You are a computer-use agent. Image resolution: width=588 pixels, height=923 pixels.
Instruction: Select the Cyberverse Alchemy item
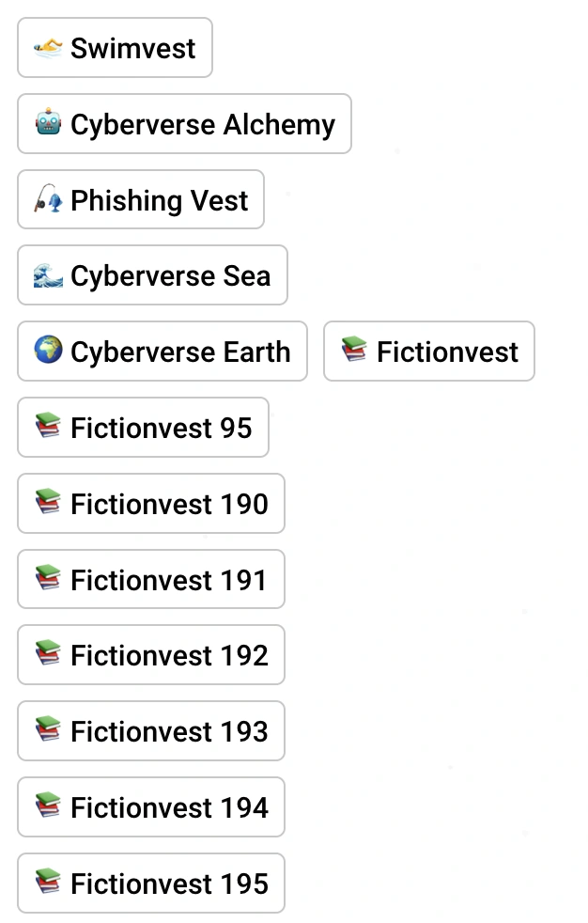point(184,123)
